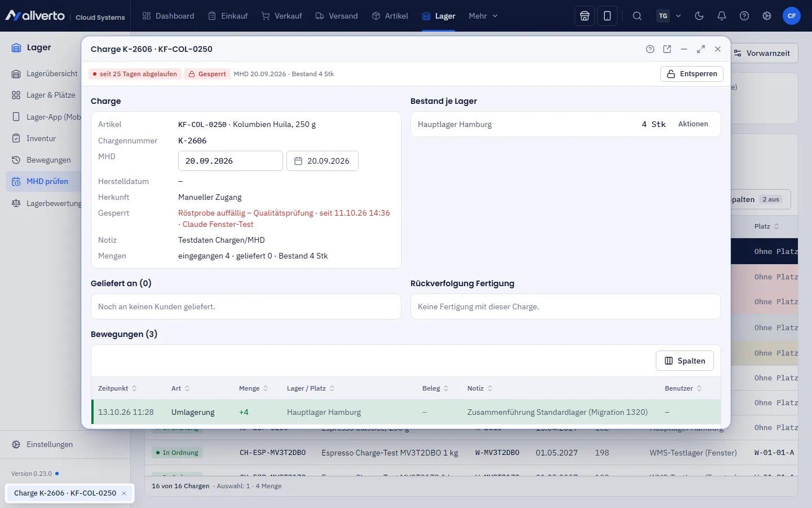Close the Charge K-2606 bottom tab
The image size is (812, 508).
124,493
